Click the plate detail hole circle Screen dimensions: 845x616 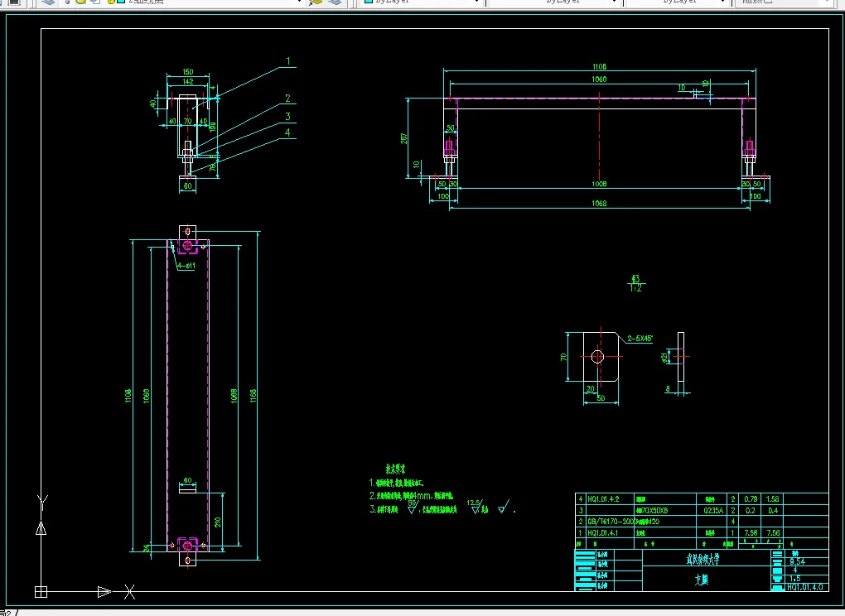[597, 357]
